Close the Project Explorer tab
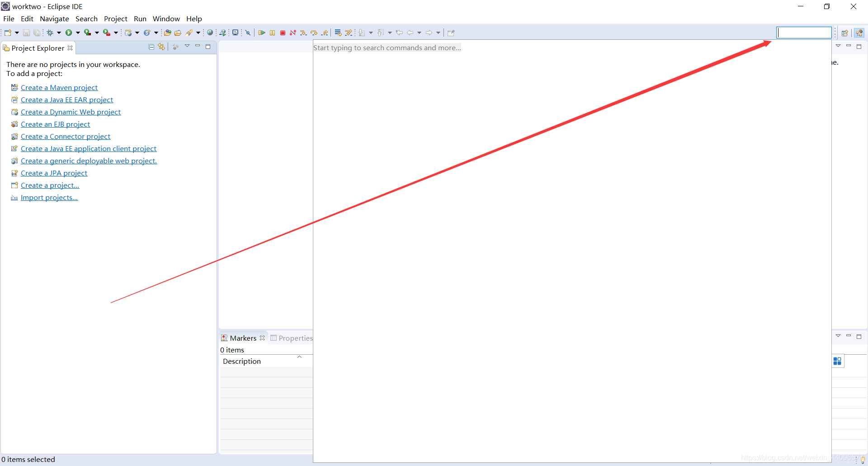This screenshot has height=466, width=868. (70, 48)
